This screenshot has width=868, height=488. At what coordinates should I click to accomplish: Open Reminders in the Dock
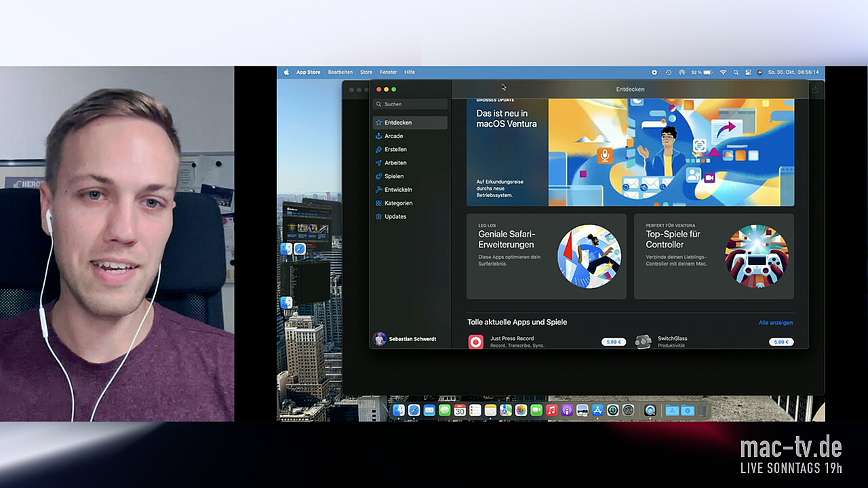pos(475,410)
